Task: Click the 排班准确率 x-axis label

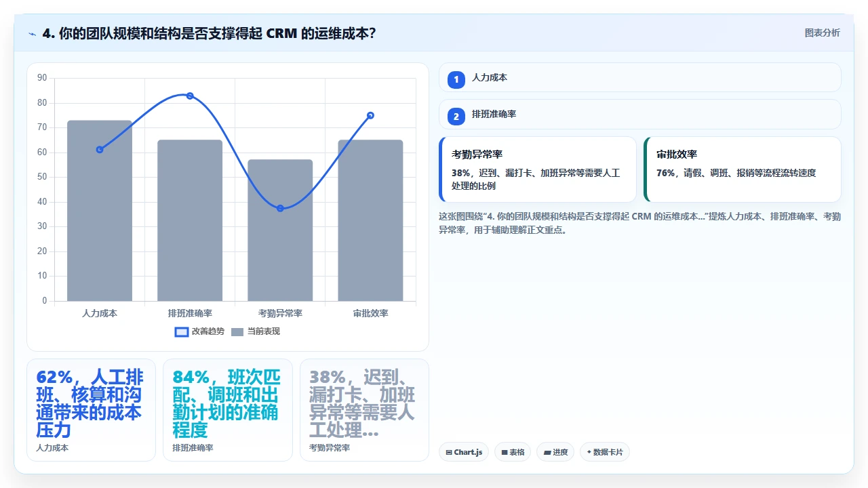Action: tap(190, 313)
